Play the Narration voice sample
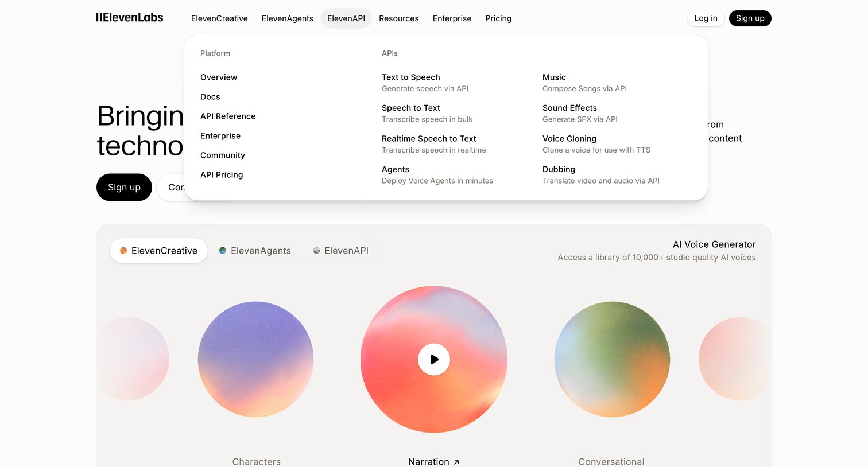 [x=434, y=360]
